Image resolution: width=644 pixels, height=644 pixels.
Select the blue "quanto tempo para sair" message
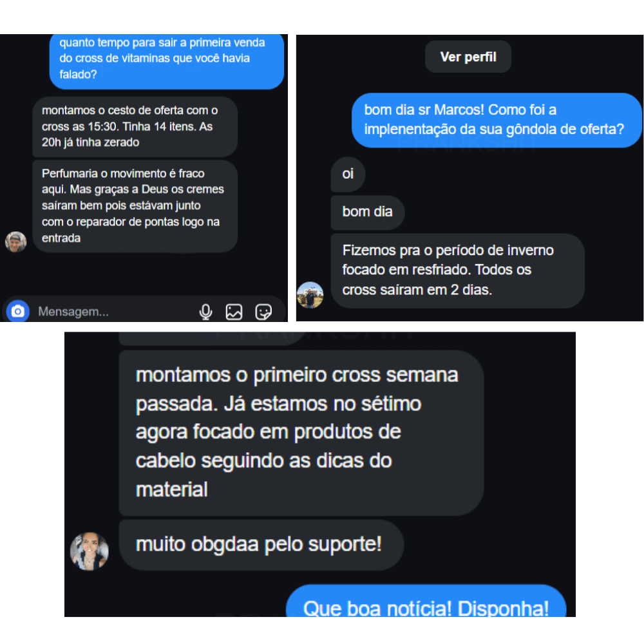(x=167, y=61)
